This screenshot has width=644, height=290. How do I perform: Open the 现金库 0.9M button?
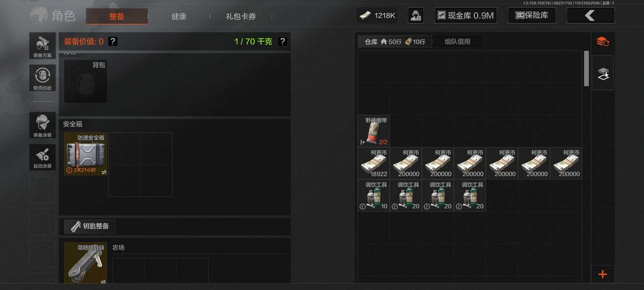[466, 16]
